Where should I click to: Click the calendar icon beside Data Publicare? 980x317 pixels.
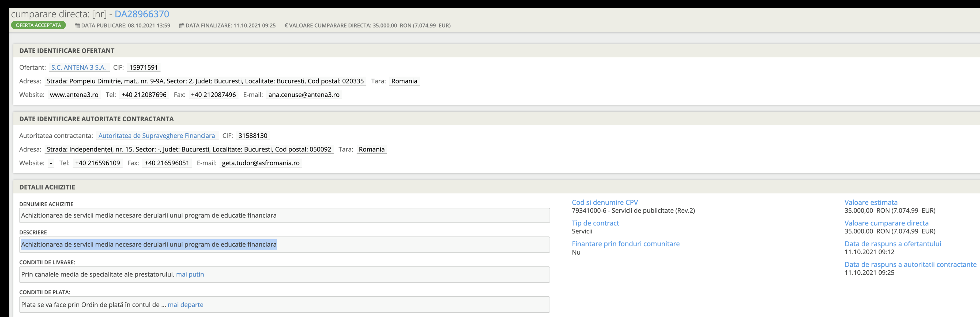[x=77, y=25]
